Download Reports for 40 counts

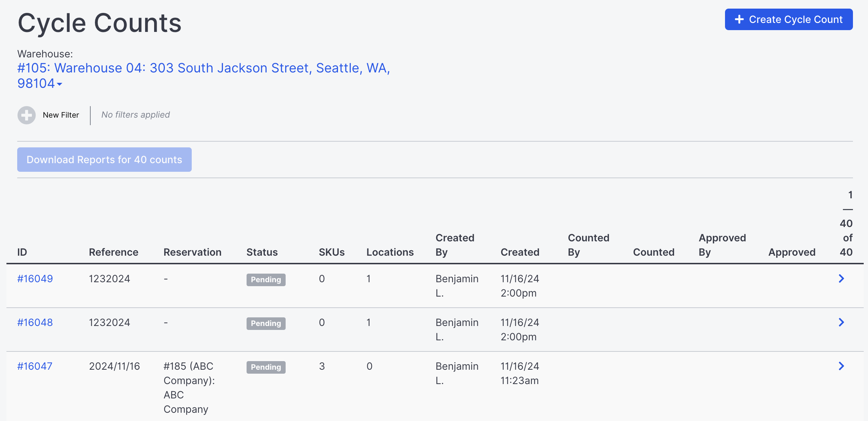pos(104,160)
